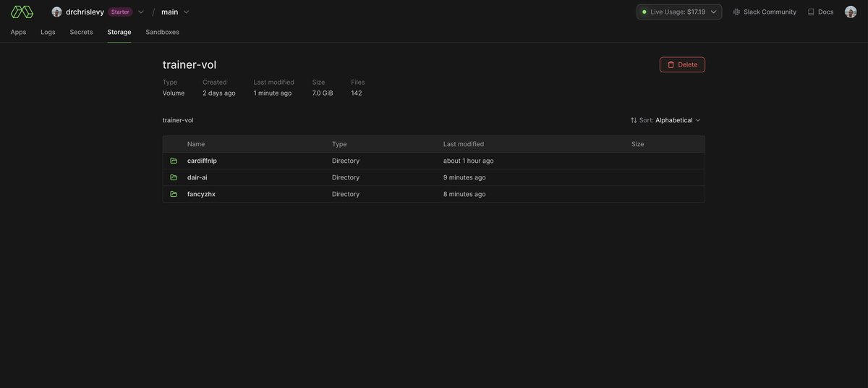Click the trainer-vol breadcrumb path
Image resolution: width=868 pixels, height=388 pixels.
coord(178,120)
